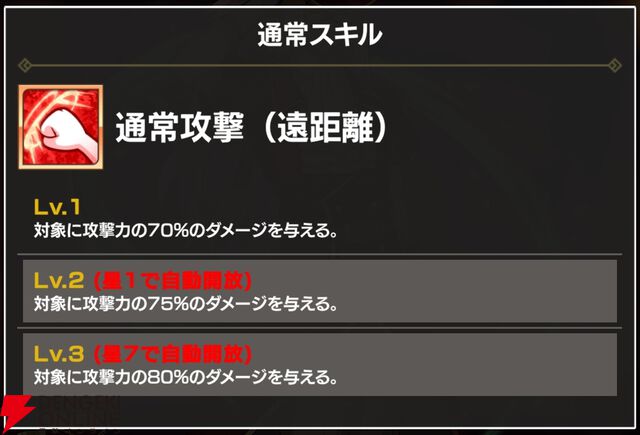Click the Lv.1 70% damage description

coord(185,230)
